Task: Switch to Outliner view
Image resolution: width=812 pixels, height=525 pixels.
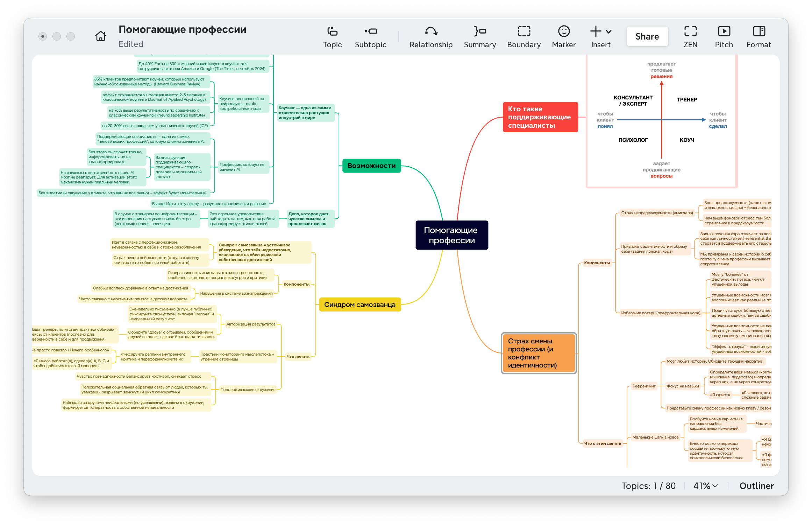Action: pyautogui.click(x=756, y=486)
